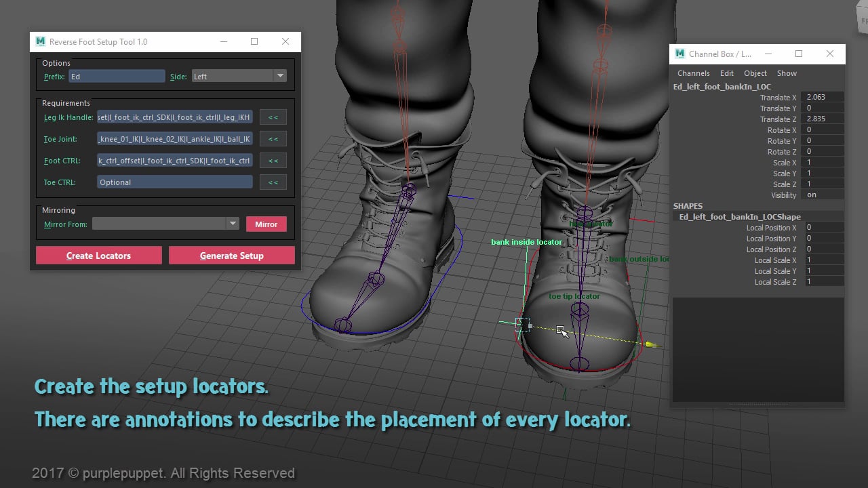The width and height of the screenshot is (868, 488).
Task: Click the Foot CTRL input field
Action: (x=174, y=161)
